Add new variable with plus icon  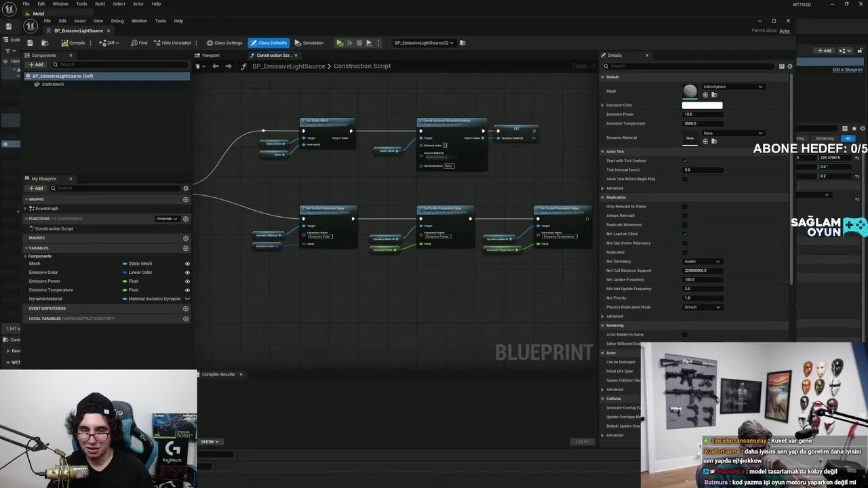click(x=186, y=248)
